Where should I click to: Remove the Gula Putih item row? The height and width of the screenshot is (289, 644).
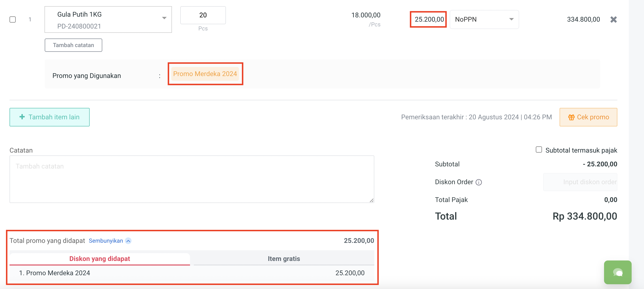coord(613,19)
